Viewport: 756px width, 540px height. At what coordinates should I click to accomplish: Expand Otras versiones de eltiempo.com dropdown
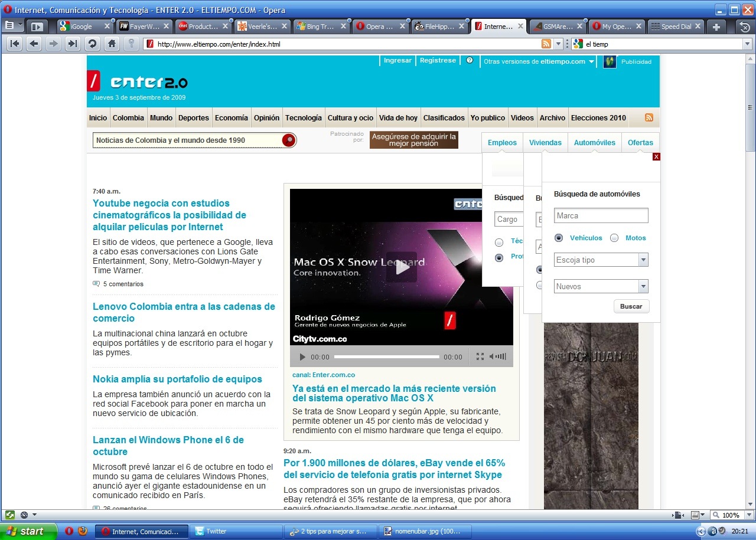[x=539, y=61]
